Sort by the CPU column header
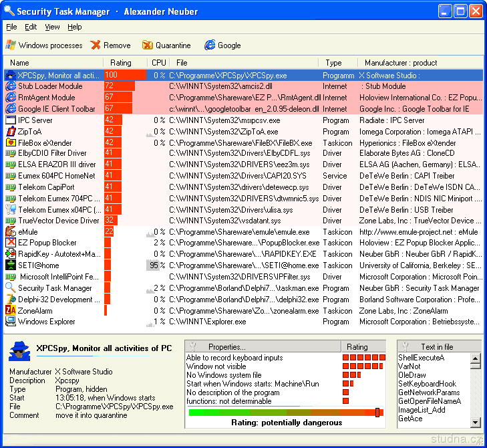Image resolution: width=487 pixels, height=448 pixels. [x=158, y=63]
